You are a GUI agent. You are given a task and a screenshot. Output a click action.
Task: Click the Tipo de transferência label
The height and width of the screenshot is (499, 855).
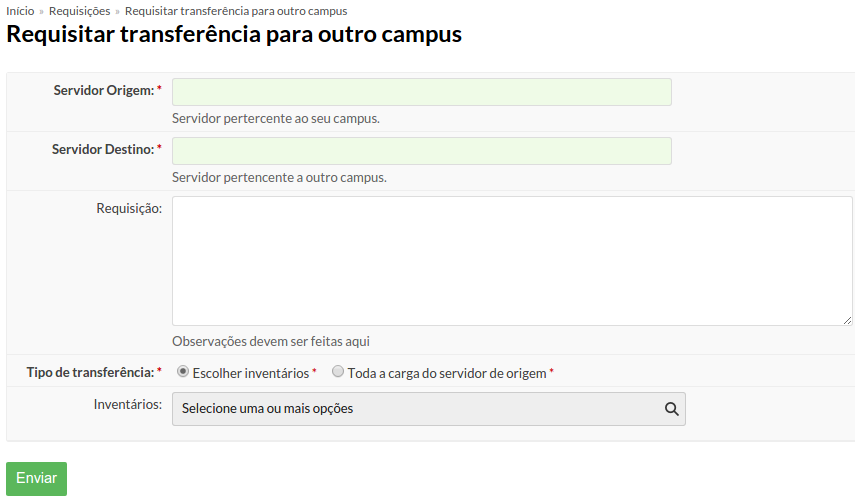(x=91, y=372)
